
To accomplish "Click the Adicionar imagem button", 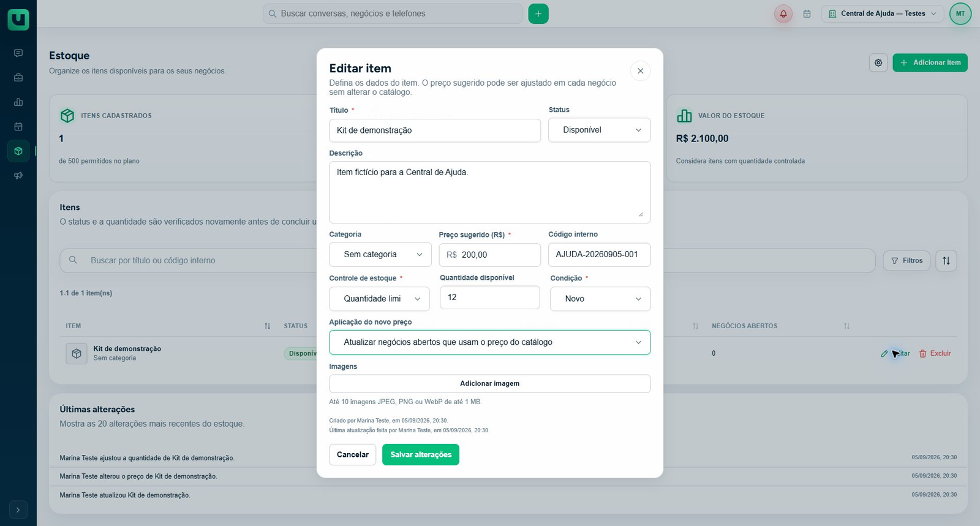I will pyautogui.click(x=490, y=383).
